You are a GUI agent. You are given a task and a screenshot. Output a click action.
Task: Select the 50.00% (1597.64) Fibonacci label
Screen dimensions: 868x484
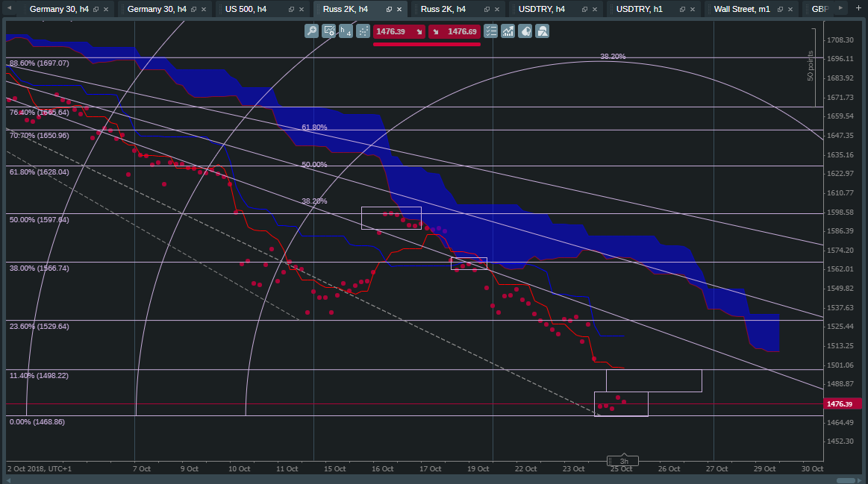[40, 219]
